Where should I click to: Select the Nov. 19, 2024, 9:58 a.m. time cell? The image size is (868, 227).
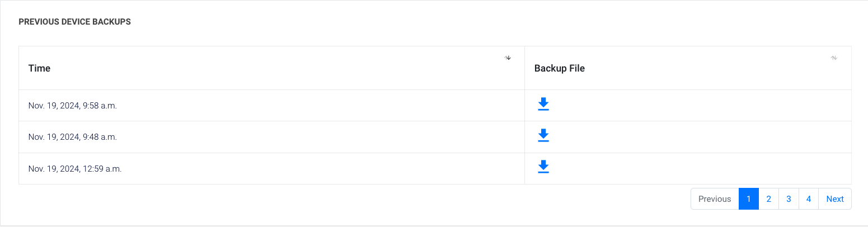pos(73,106)
